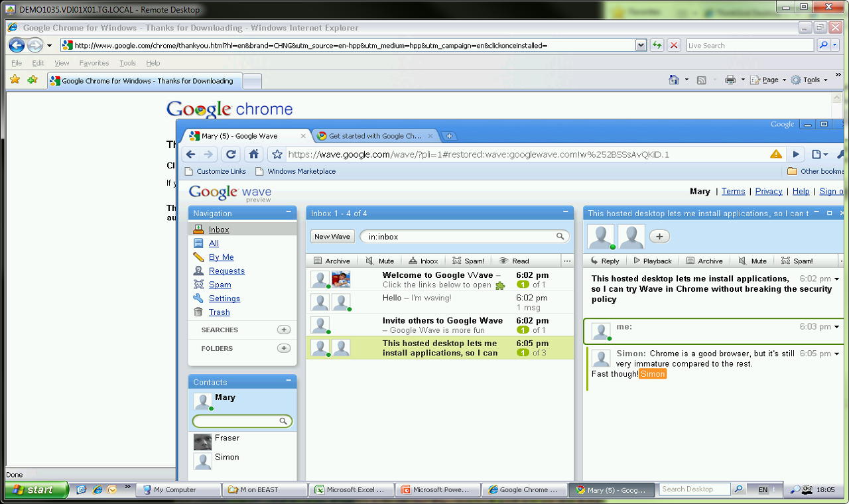Open a new tab in Chrome
This screenshot has width=849, height=504.
(449, 136)
